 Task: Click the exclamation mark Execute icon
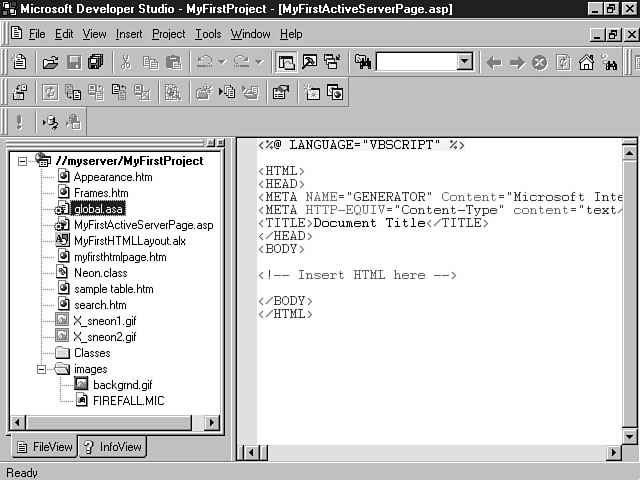[x=19, y=122]
